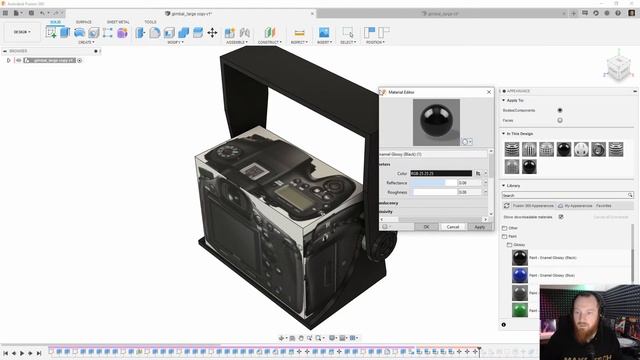Collapse the Apply To section
640x360 pixels.
pos(503,100)
